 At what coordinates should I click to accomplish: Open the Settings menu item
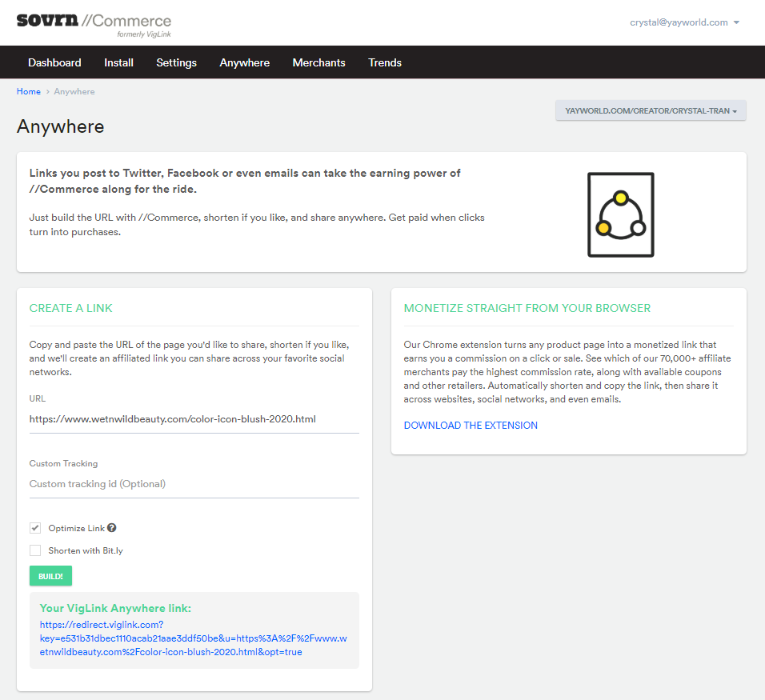click(x=177, y=62)
